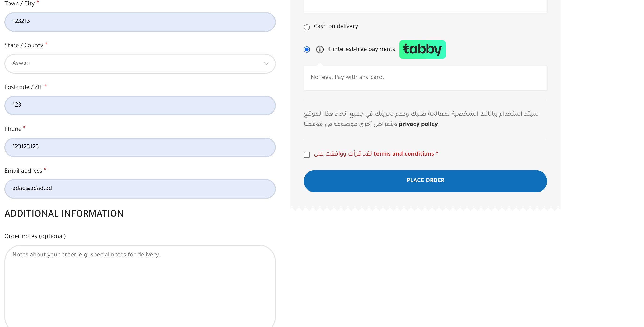644x327 pixels.
Task: Click the Postcode / ZIP input field
Action: pos(140,105)
